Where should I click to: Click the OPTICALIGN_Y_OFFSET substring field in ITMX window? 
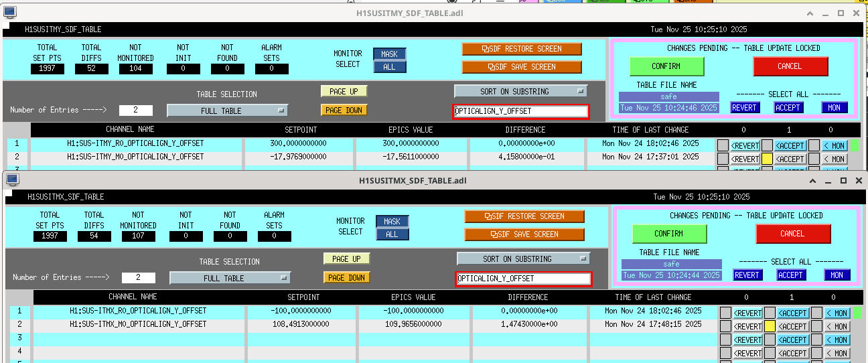tap(524, 279)
